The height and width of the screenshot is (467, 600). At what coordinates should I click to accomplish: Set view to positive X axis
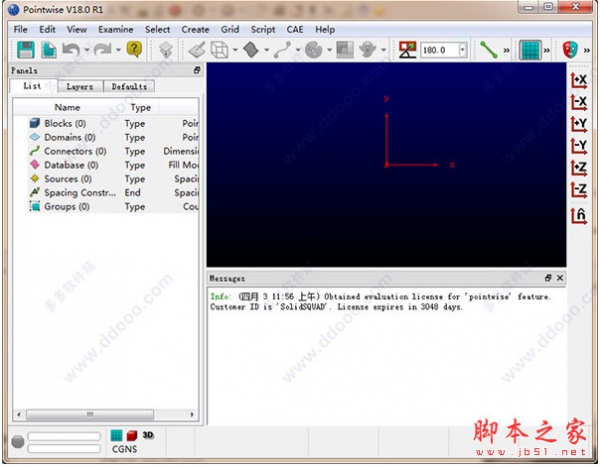pos(578,80)
